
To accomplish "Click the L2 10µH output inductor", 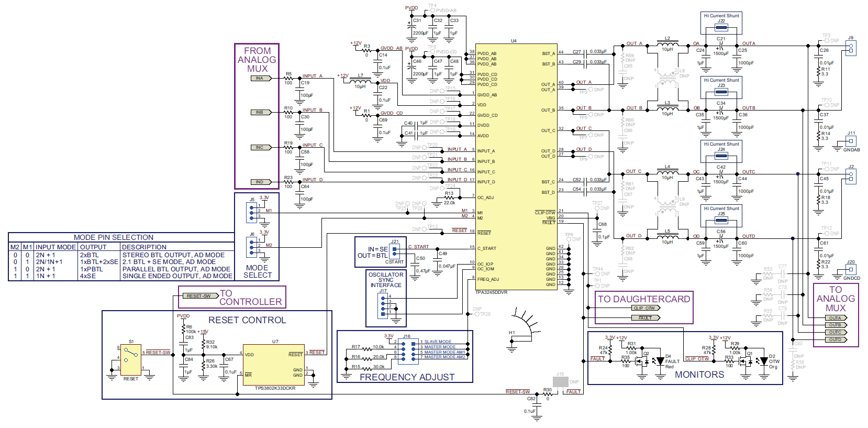I will tap(667, 44).
